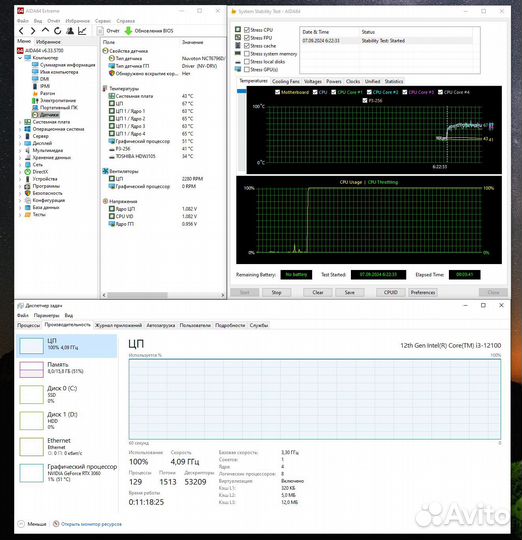This screenshot has height=540, width=522.
Task: Go back with AIDA64 toolbar arrow
Action: click(21, 31)
